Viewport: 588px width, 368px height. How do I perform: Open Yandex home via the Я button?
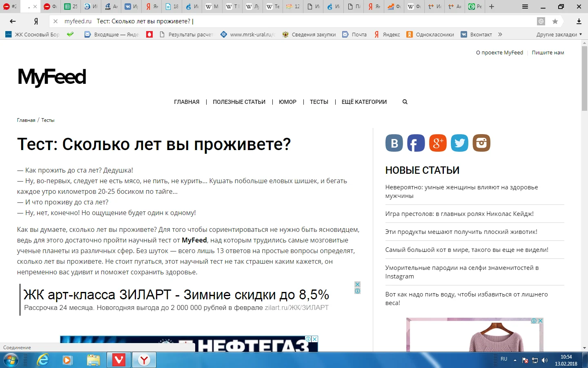coord(36,21)
